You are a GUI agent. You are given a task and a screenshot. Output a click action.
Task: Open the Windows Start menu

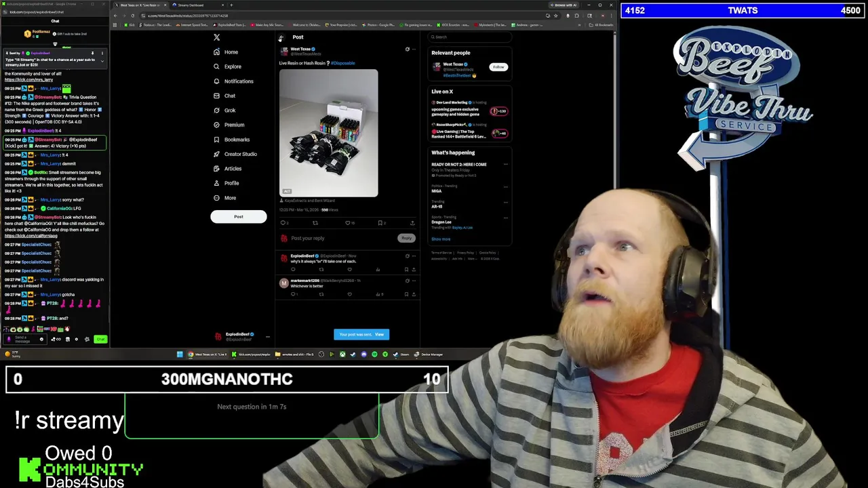(x=180, y=354)
